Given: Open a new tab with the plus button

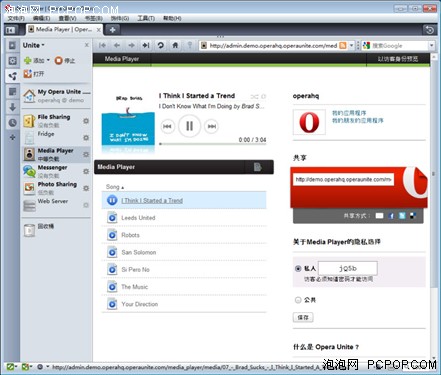Looking at the screenshot, I should click(112, 30).
